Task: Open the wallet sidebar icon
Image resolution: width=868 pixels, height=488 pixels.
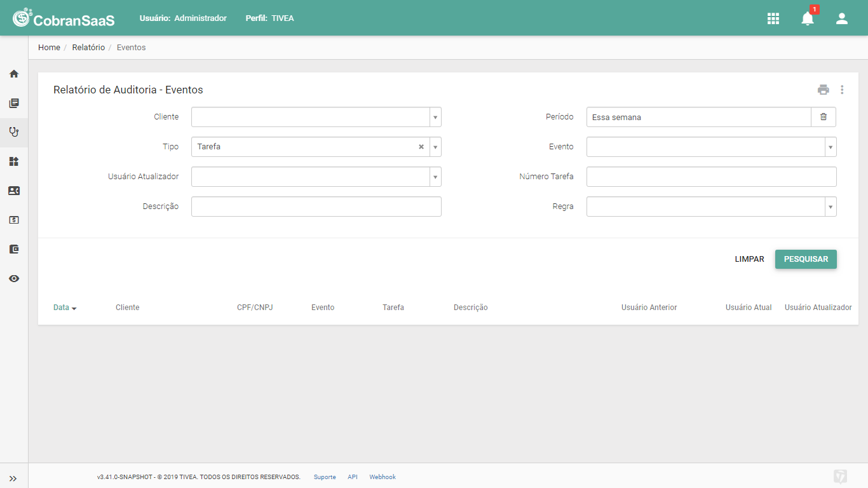Action: [x=14, y=249]
